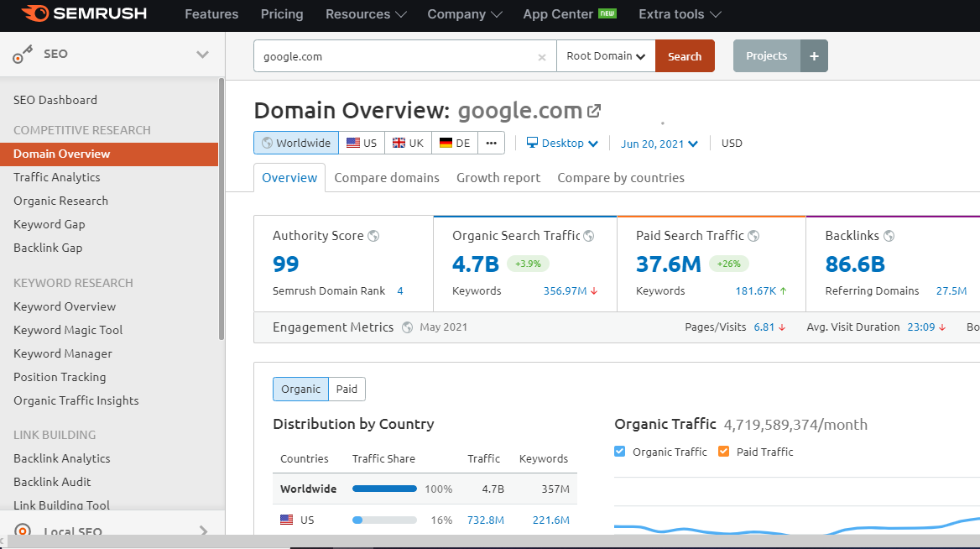
Task: Click the US flag in Distribution table
Action: pos(286,520)
